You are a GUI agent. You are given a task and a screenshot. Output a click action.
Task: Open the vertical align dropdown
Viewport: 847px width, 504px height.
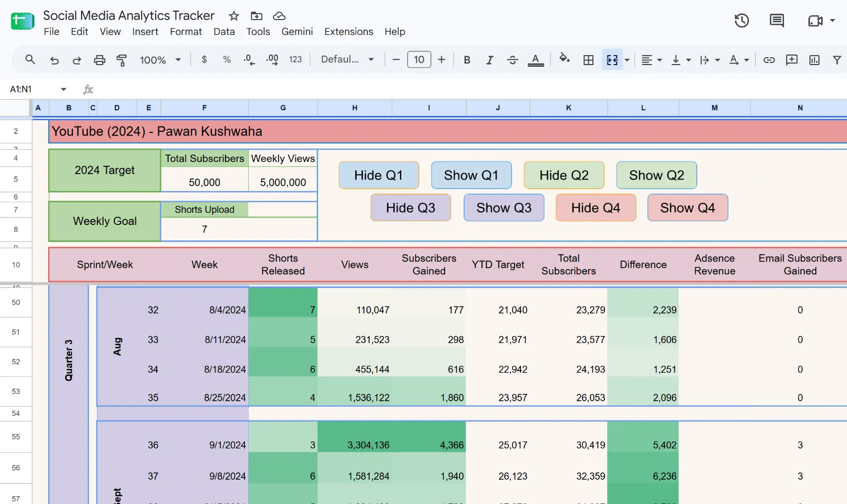tap(681, 60)
